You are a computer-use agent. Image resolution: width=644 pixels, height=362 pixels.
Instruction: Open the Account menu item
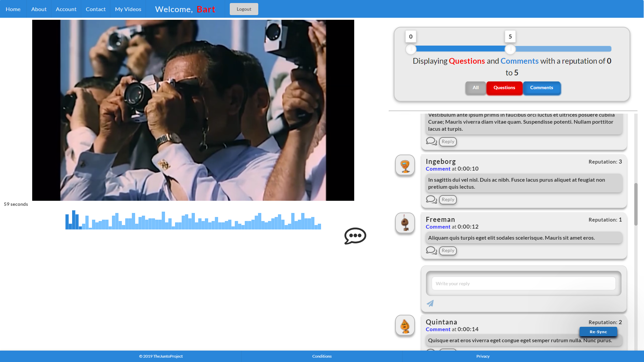click(x=66, y=9)
